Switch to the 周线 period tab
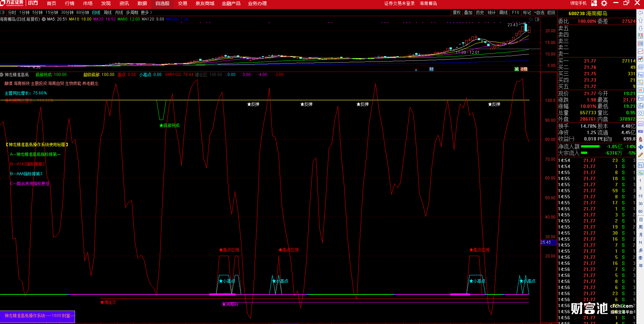 click(x=108, y=12)
